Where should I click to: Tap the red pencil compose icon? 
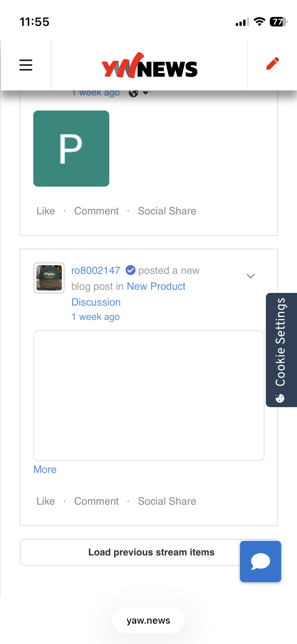tap(272, 64)
